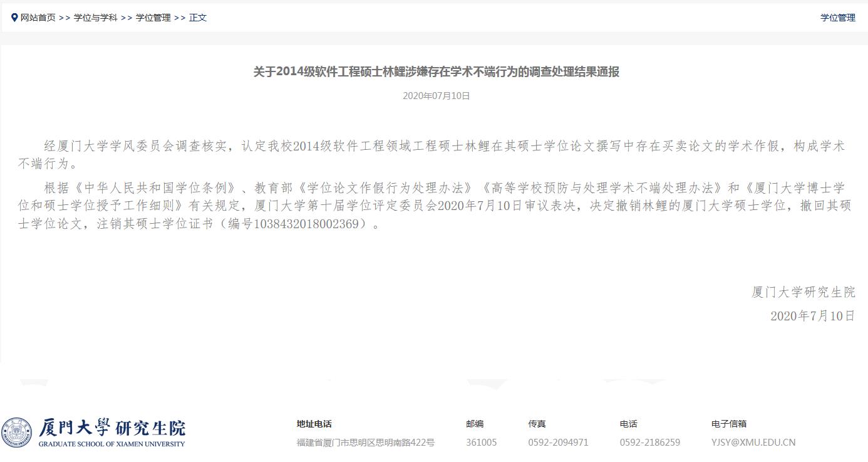Click email YJSY@XMU.EDU.CN
Viewport: 868px width, 462px height.
753,442
